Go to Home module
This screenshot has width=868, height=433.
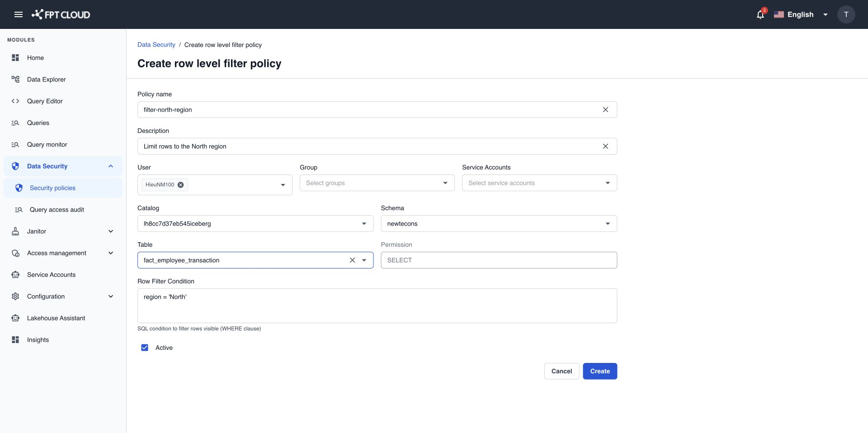point(63,58)
